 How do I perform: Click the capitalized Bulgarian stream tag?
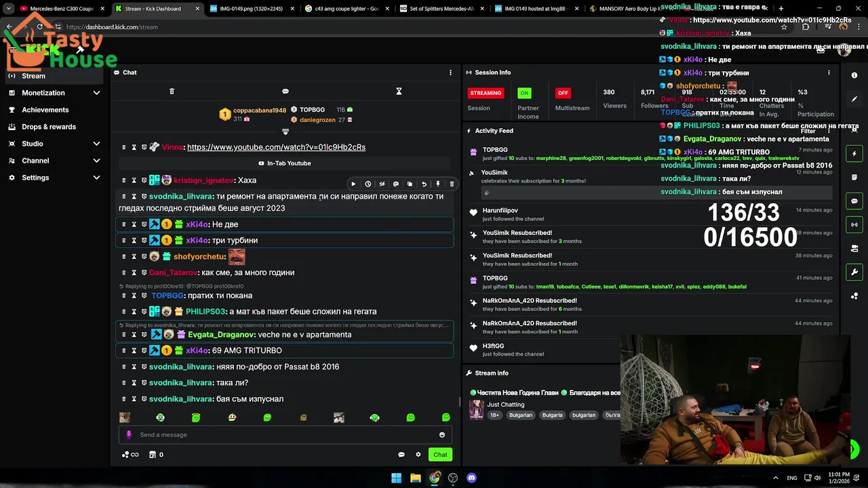pos(521,415)
